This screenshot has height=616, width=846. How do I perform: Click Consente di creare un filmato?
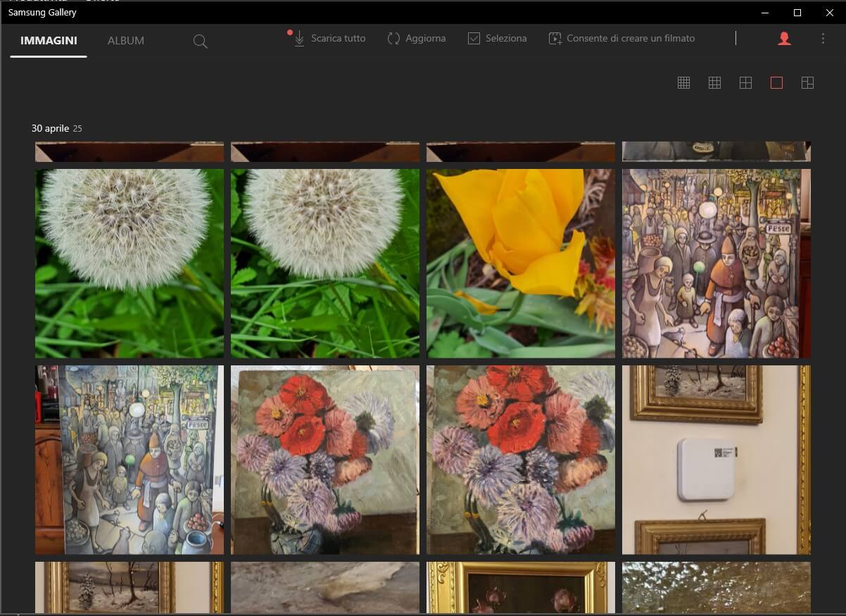tap(621, 39)
